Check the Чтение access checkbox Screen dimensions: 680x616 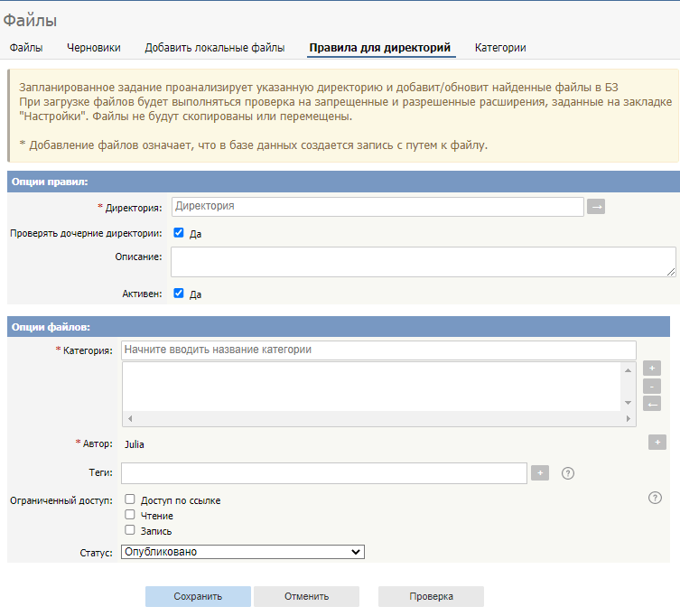pyautogui.click(x=130, y=515)
